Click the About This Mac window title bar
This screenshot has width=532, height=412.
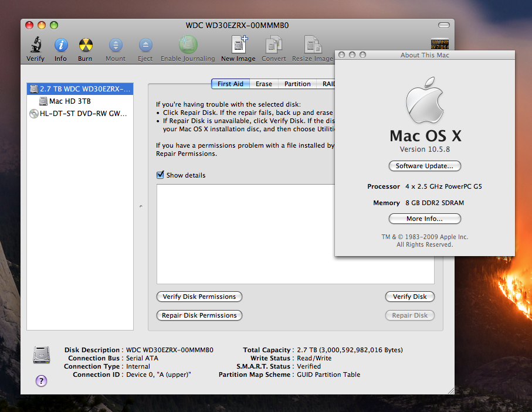point(425,55)
